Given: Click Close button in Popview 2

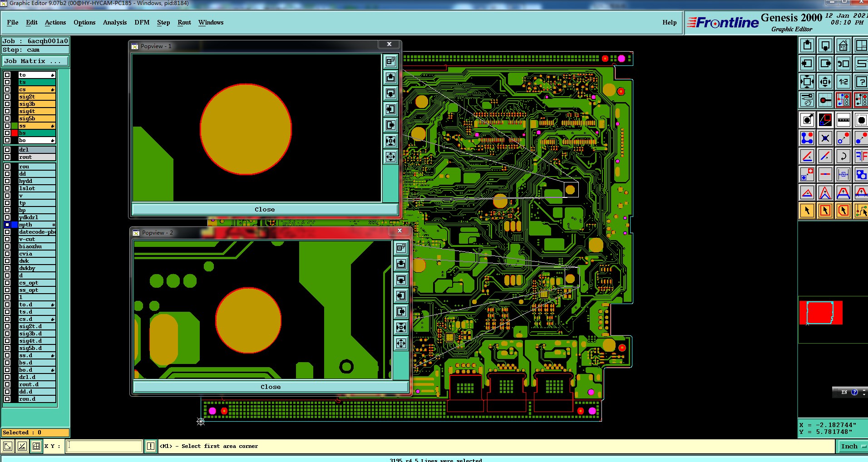Looking at the screenshot, I should [x=271, y=387].
